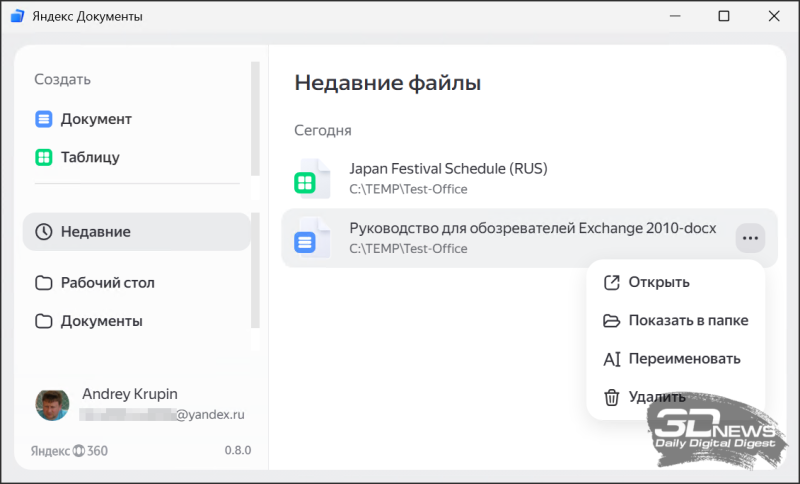Click the document file icon for Руководство для обозревателей

coord(312,238)
